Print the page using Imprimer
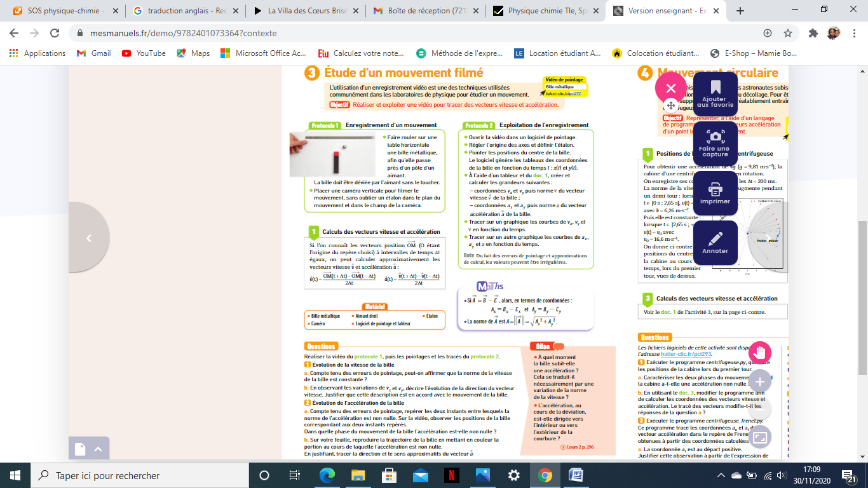This screenshot has width=868, height=488. click(715, 193)
